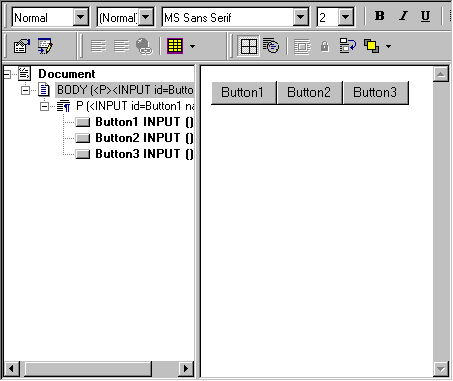Screen dimensions: 453x381
Task: Select Button1 INPUT in outline tree
Action: point(144,122)
